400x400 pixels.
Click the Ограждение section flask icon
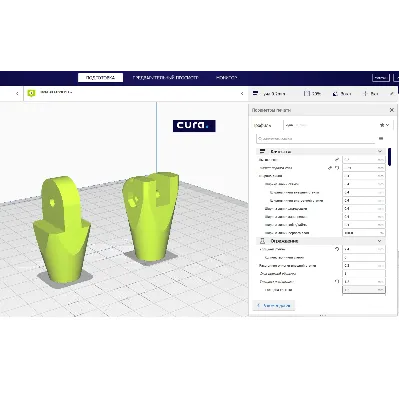(262, 241)
